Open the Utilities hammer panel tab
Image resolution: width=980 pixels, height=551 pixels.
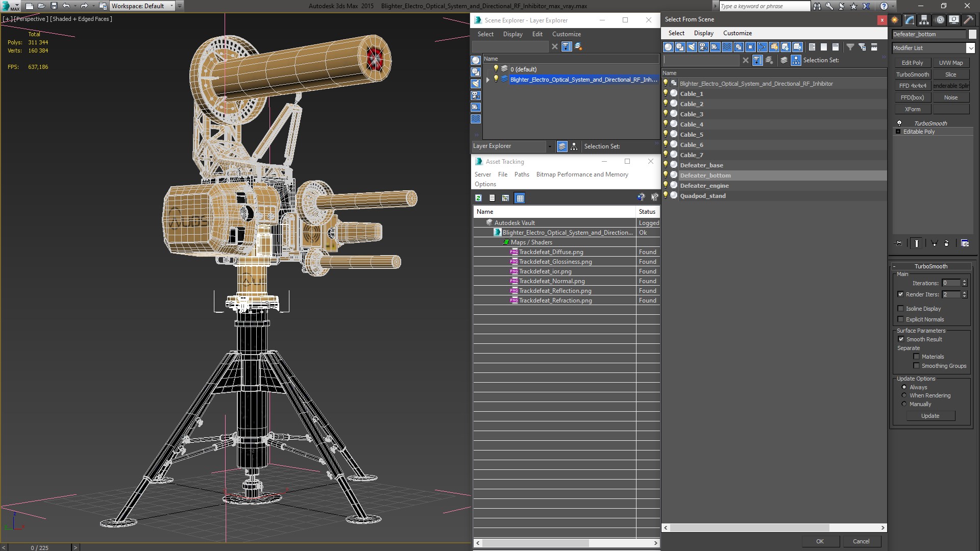(x=968, y=20)
